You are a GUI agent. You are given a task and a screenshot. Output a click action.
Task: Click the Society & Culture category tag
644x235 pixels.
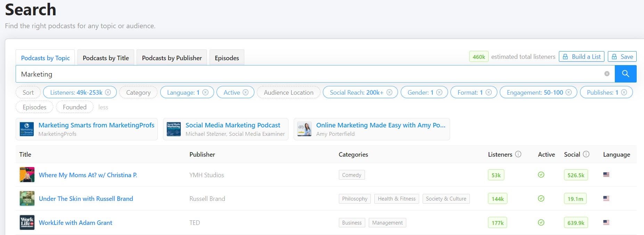click(x=446, y=198)
